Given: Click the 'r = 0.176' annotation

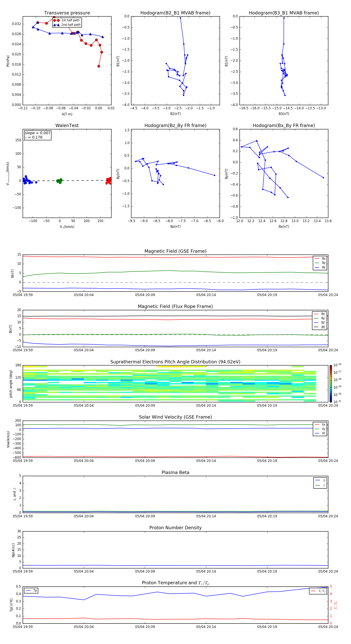Looking at the screenshot, I should 34,137.
